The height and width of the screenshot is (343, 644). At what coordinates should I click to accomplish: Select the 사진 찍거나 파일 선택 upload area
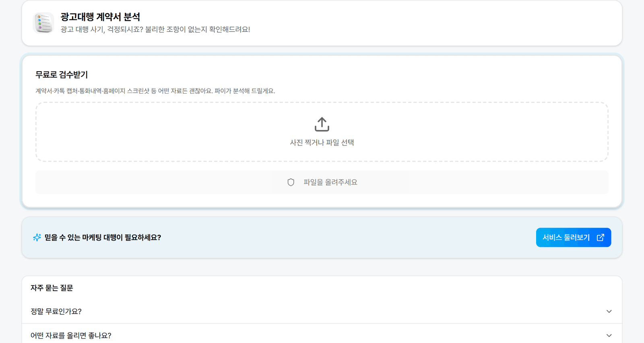coord(322,132)
